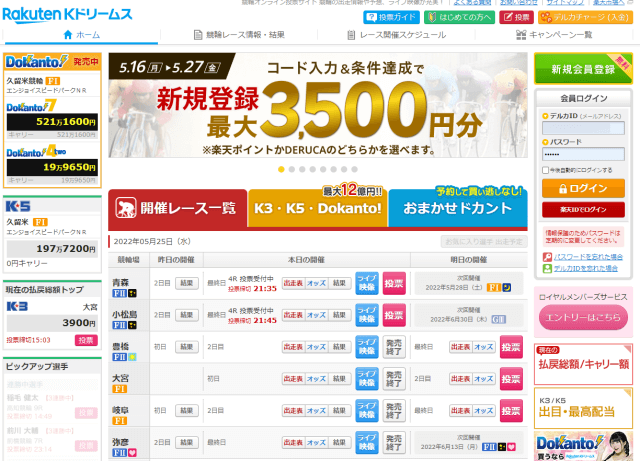Click エントリーはこちら button
Viewport: 640px width, 461px height.
click(583, 317)
